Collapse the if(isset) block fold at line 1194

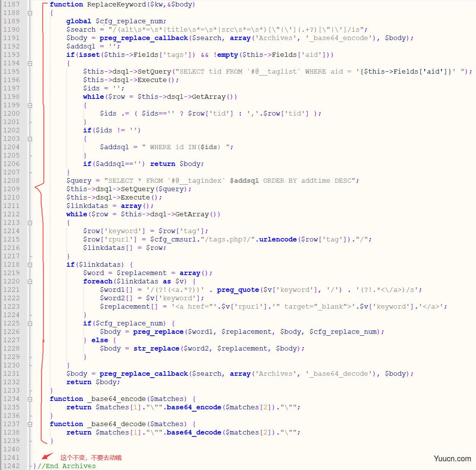[x=30, y=63]
